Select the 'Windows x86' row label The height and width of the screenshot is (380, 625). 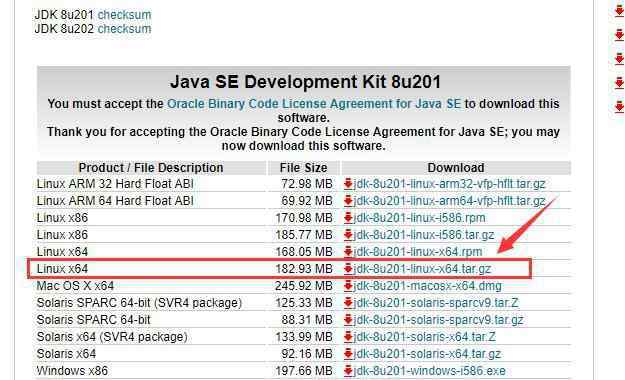pos(72,371)
